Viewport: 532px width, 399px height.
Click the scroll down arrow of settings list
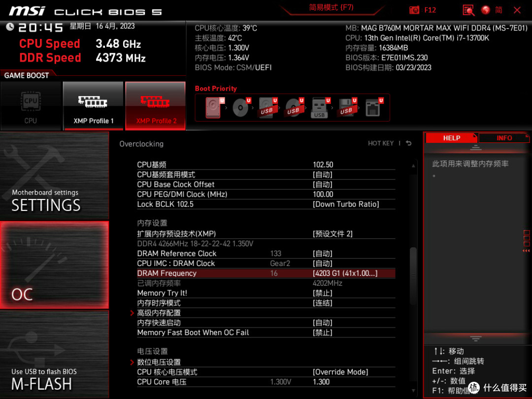click(413, 391)
